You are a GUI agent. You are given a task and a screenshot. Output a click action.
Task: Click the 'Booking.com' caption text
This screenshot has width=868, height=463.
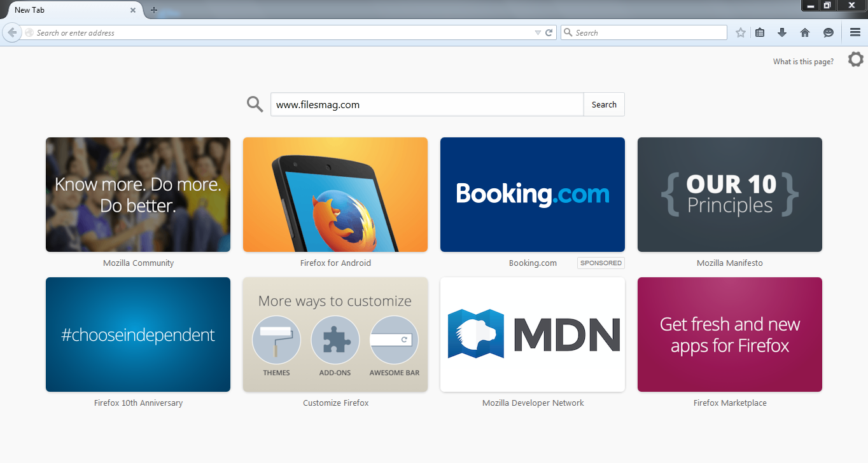point(533,263)
